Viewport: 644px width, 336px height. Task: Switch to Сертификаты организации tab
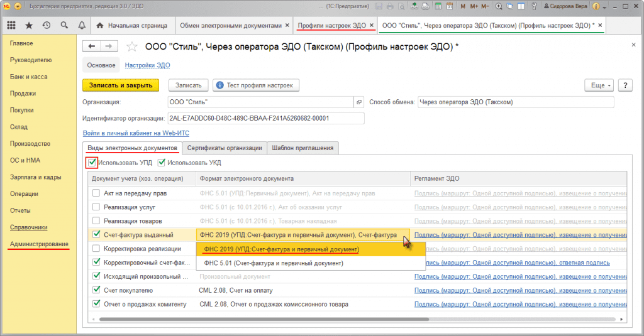[225, 148]
